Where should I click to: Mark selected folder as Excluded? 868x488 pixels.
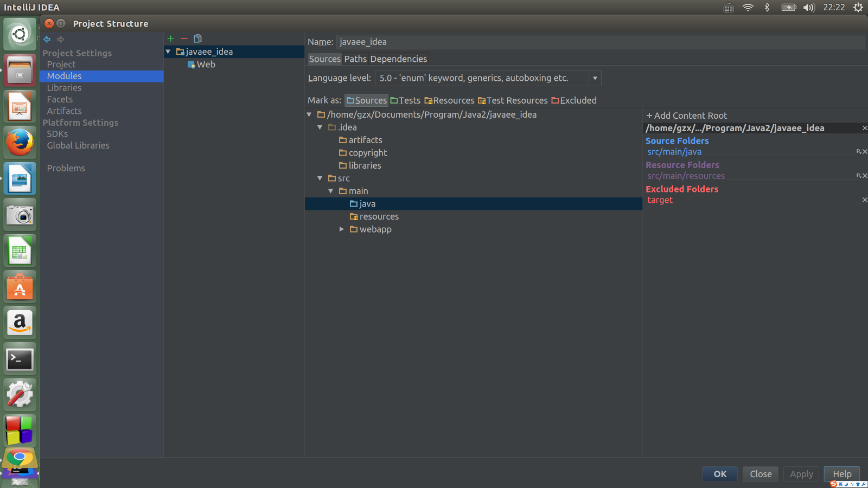coord(574,100)
